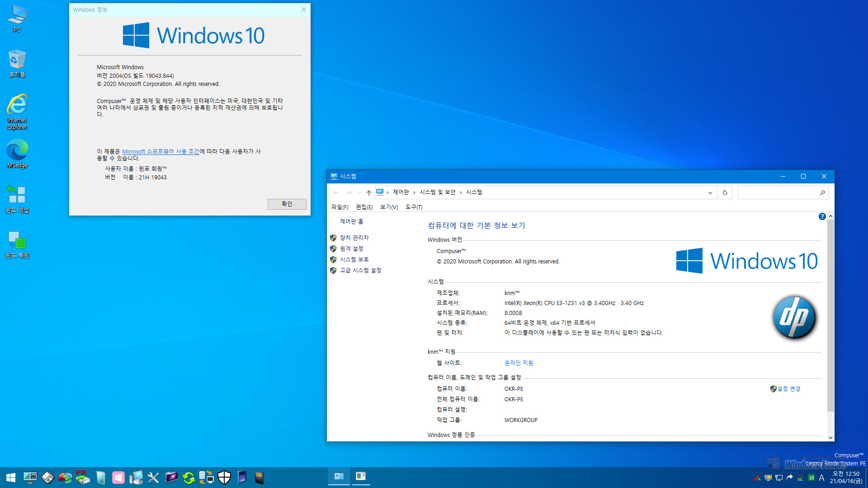Open the green refresh arrows taskbar icon
The height and width of the screenshot is (488, 868).
click(x=189, y=478)
